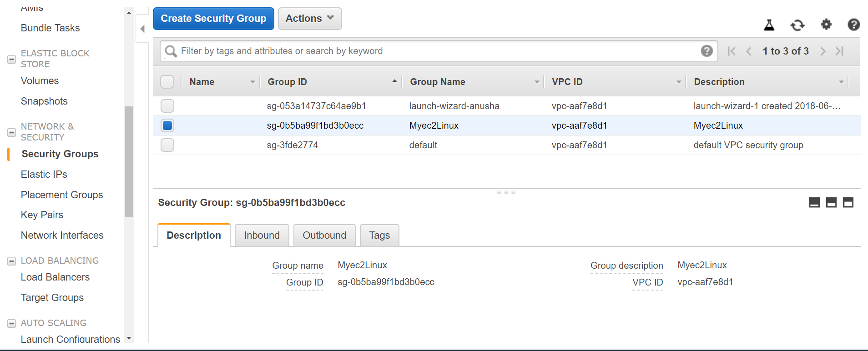The height and width of the screenshot is (351, 868).
Task: Select the launch-wizard-anusha row checkbox
Action: tap(167, 106)
